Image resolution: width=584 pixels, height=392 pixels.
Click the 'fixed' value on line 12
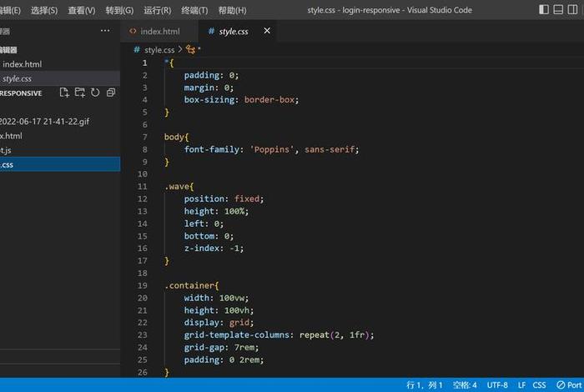[247, 199]
